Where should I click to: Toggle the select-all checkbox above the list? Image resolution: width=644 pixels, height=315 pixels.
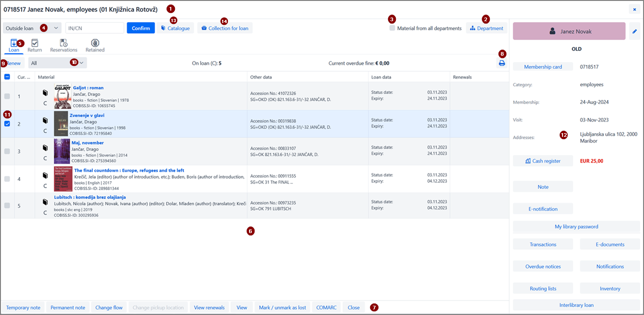(7, 77)
